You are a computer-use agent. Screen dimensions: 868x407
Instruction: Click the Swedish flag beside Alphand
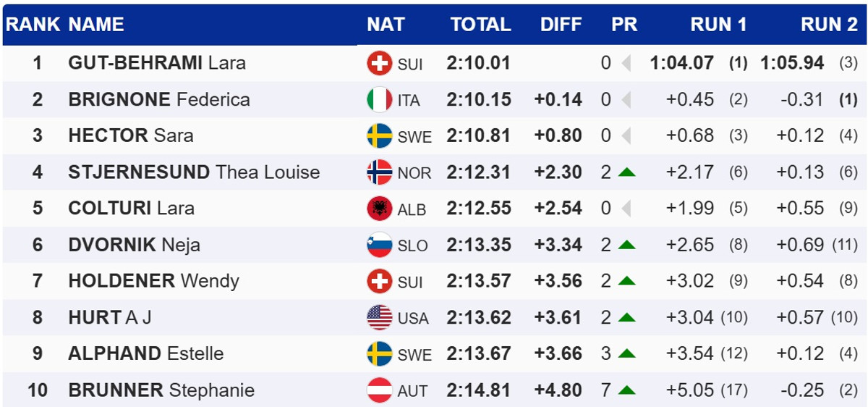coord(379,353)
